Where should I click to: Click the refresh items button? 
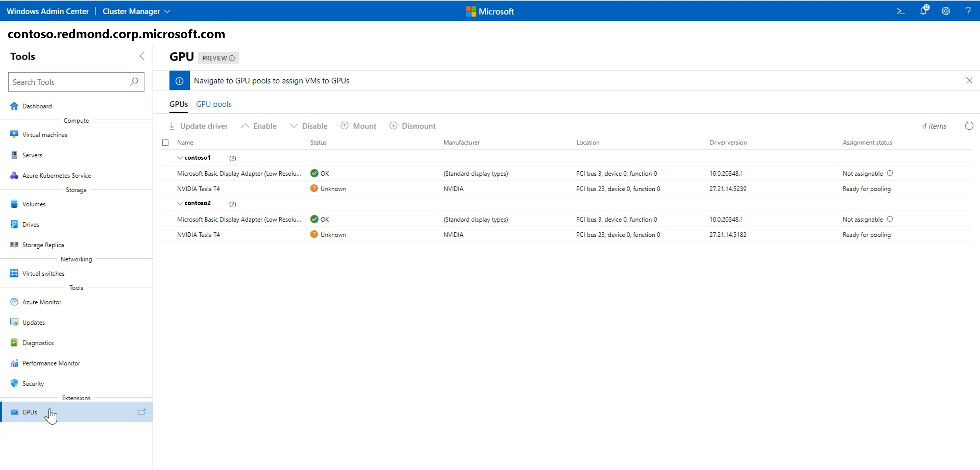[x=968, y=126]
